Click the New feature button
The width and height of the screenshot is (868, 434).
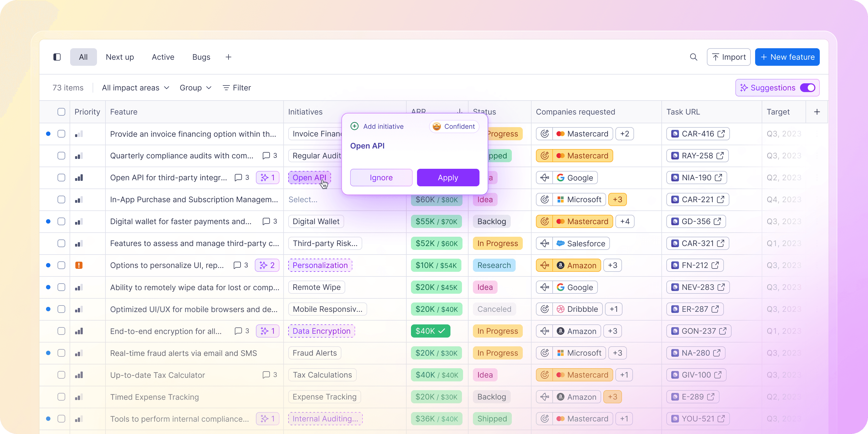(x=787, y=57)
